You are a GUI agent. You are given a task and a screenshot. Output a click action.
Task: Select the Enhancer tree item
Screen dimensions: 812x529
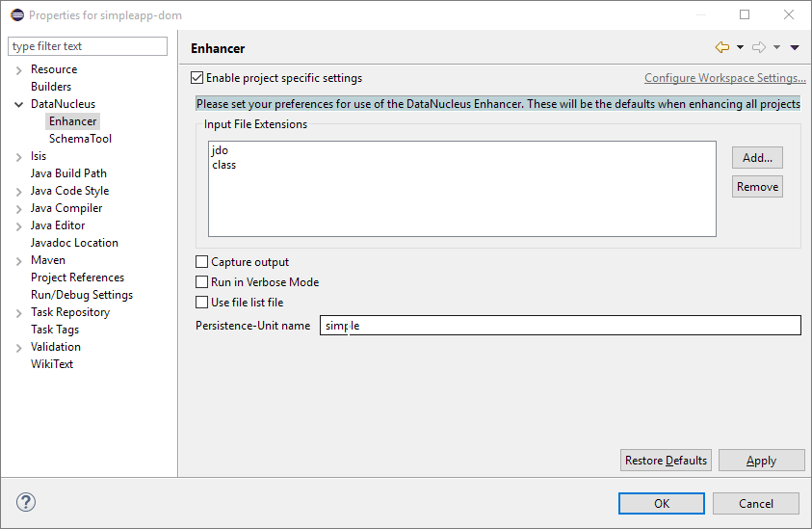pyautogui.click(x=72, y=121)
